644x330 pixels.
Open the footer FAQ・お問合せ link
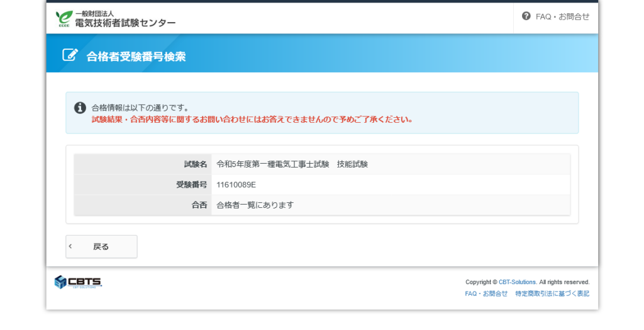coord(486,293)
